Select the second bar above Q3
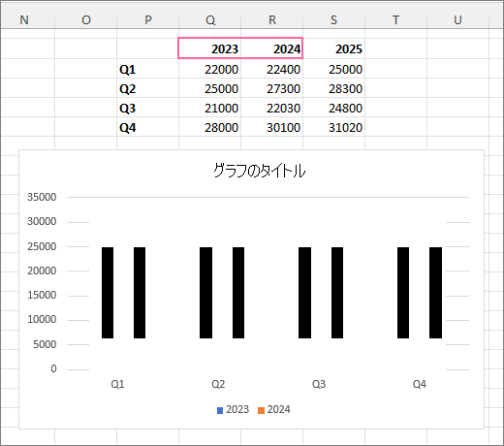 (337, 293)
